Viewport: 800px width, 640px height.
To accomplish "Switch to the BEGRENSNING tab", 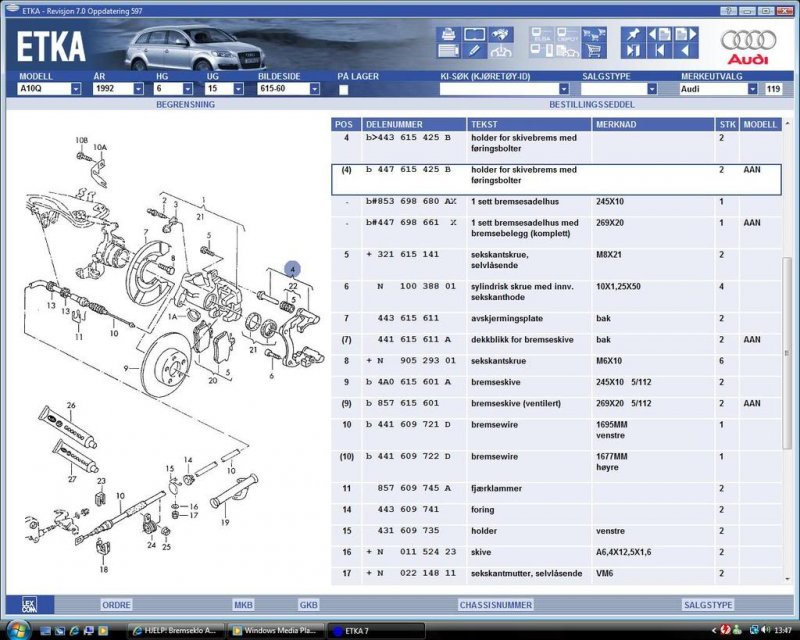I will 185,104.
